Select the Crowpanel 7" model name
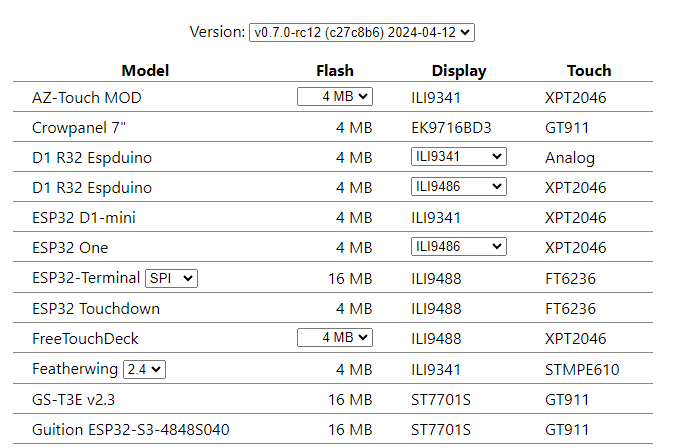The image size is (700, 448). point(79,128)
